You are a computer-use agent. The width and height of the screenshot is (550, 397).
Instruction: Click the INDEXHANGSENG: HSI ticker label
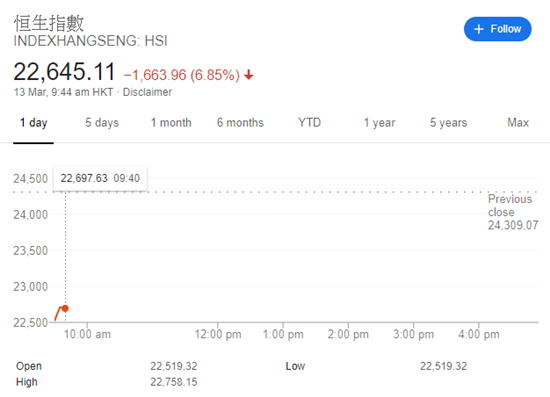(90, 41)
